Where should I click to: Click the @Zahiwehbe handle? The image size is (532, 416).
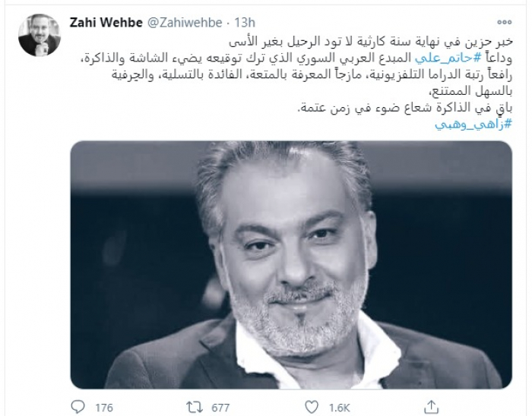tap(185, 23)
